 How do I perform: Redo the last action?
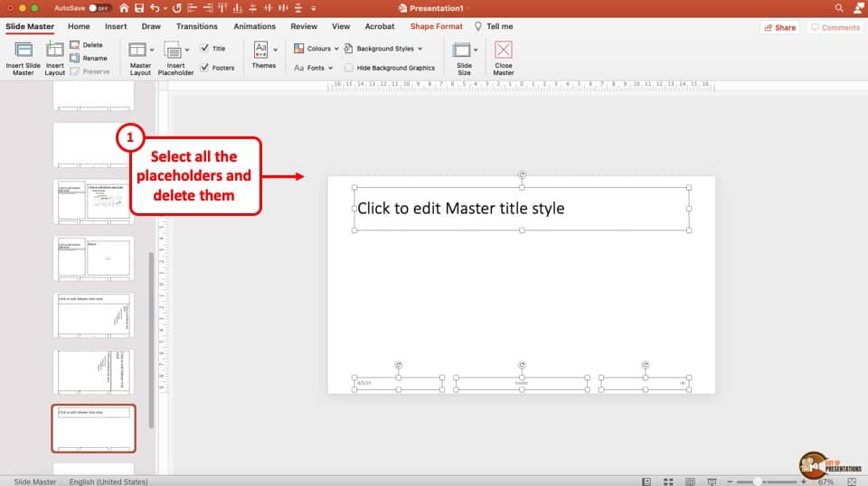click(x=176, y=8)
